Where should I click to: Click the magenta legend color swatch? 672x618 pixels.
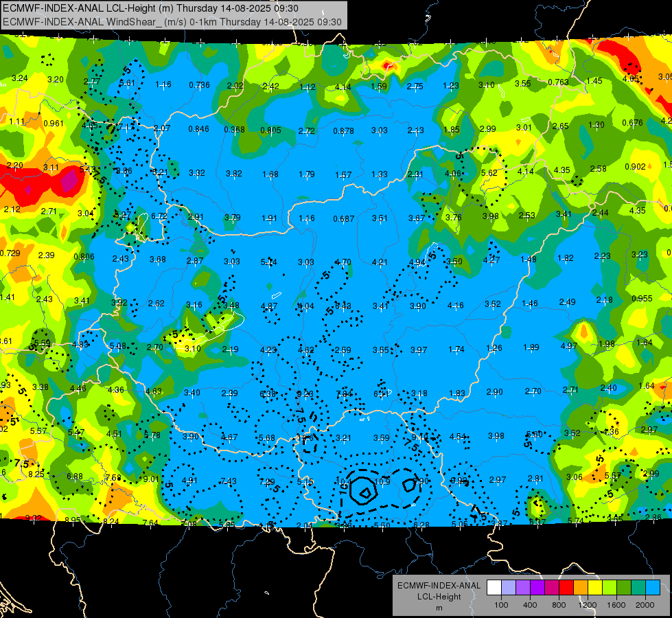click(552, 588)
